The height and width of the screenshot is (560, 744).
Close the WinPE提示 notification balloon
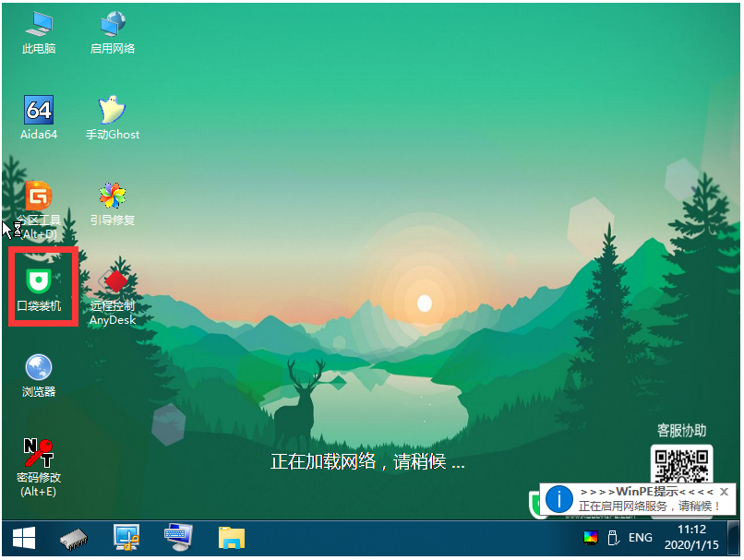(x=725, y=492)
